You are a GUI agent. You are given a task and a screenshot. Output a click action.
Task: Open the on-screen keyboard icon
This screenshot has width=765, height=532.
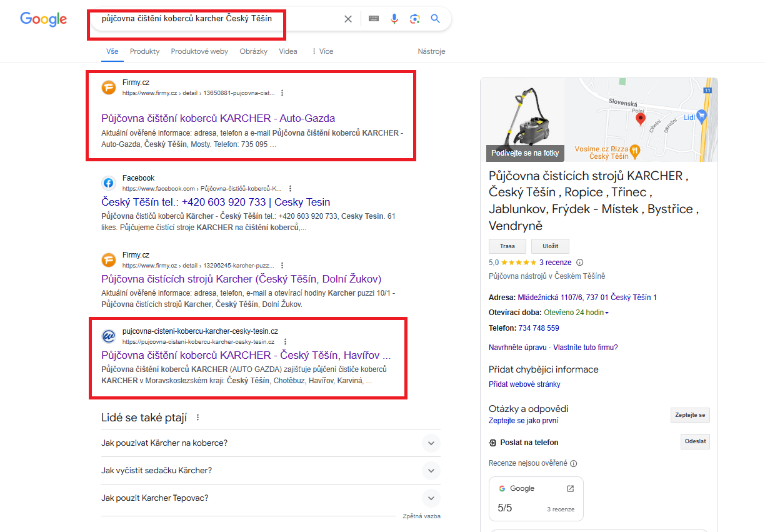click(x=373, y=19)
